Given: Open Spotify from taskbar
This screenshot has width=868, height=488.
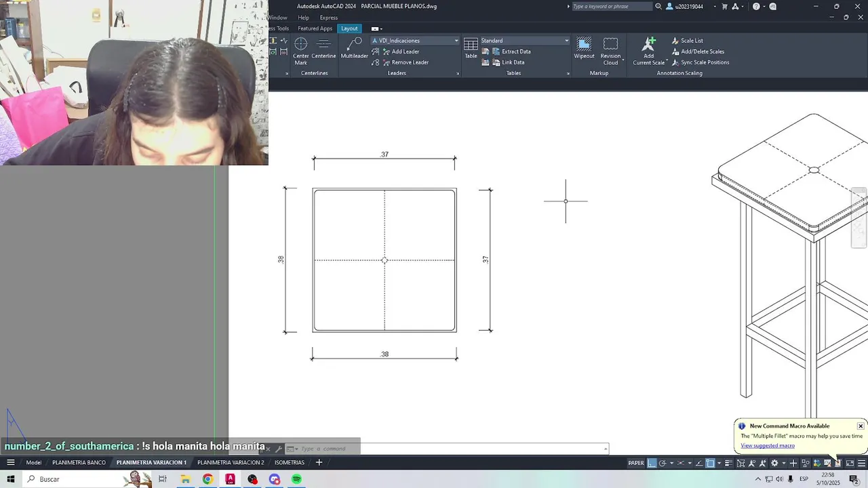Looking at the screenshot, I should click(296, 479).
